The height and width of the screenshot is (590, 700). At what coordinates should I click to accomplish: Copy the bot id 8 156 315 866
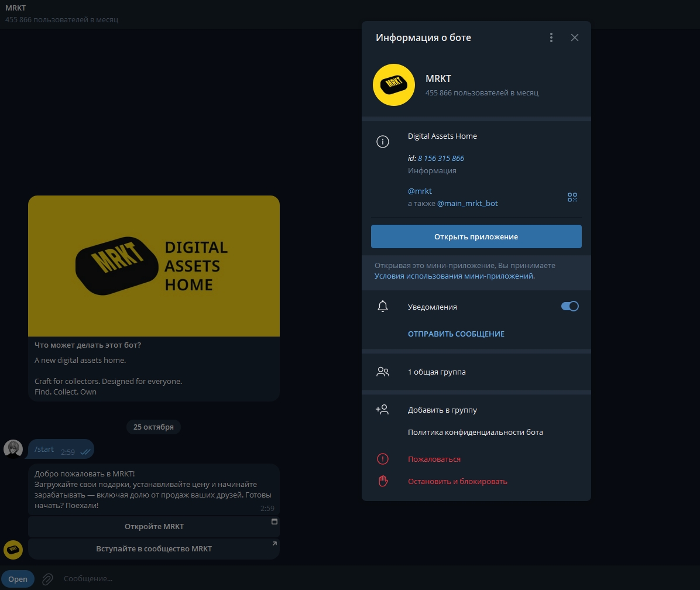(441, 158)
